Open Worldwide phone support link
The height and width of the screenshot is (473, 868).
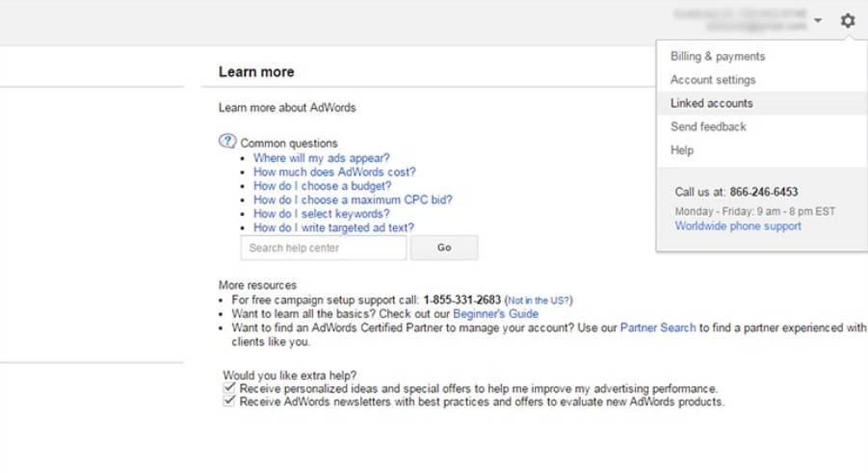pos(737,226)
